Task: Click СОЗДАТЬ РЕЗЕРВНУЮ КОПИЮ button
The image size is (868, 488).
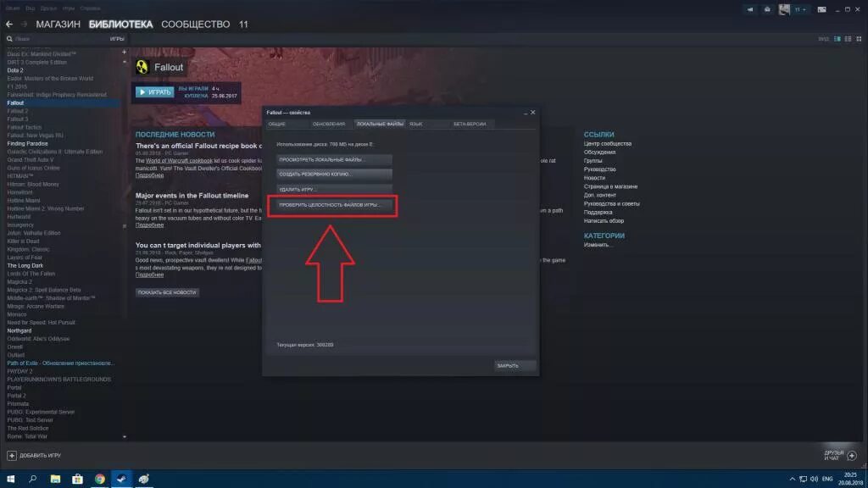Action: pyautogui.click(x=334, y=174)
